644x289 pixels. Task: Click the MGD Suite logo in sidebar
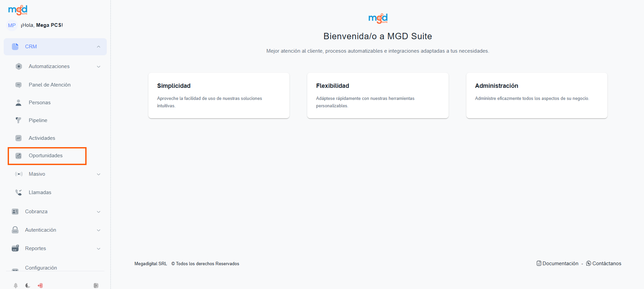coord(18,10)
